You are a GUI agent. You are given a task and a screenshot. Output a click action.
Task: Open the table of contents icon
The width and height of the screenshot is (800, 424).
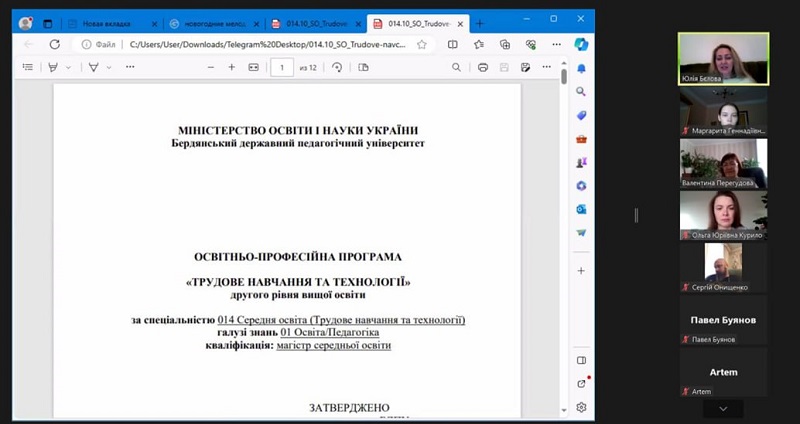coord(28,67)
